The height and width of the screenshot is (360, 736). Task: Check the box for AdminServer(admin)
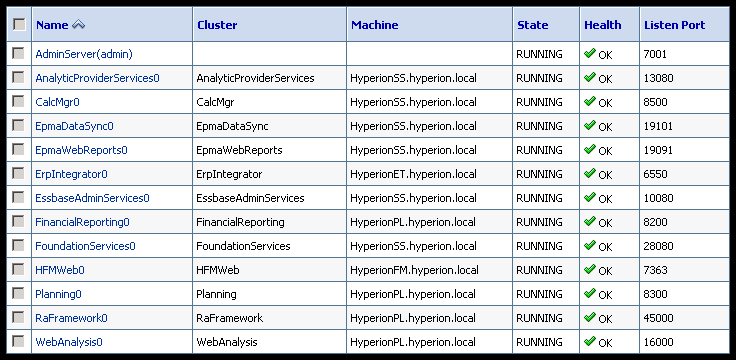pos(18,54)
